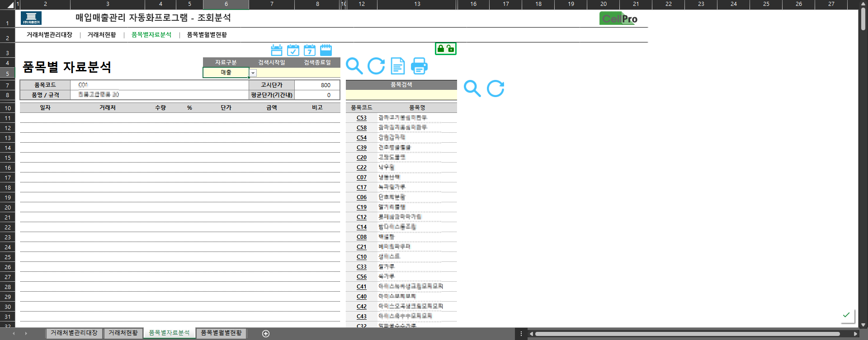Viewport: 868px width, 340px height.
Task: Open the 품목별월별현황 sheet tab
Action: point(221,333)
